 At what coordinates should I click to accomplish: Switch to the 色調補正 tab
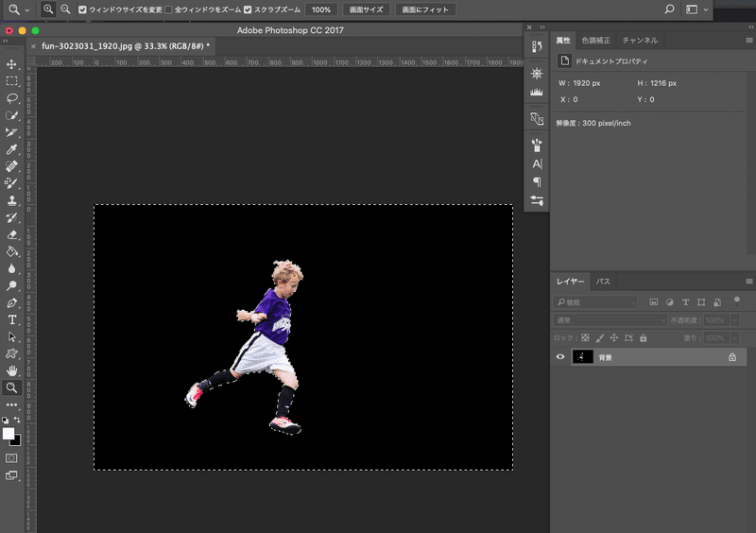click(x=596, y=41)
